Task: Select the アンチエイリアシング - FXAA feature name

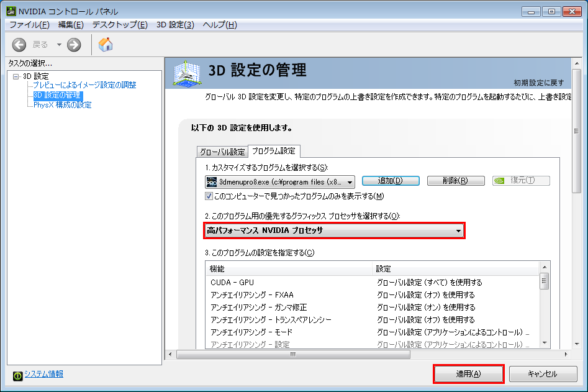Action: pyautogui.click(x=252, y=295)
